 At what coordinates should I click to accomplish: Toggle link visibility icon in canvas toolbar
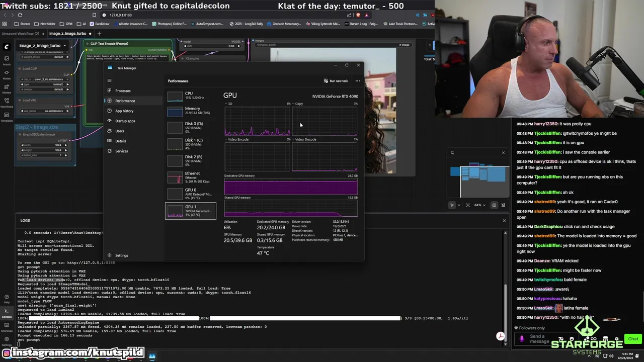[503, 205]
